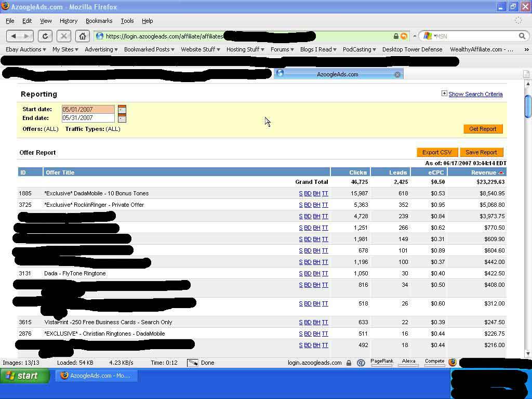The width and height of the screenshot is (532, 399).
Task: Click the Firefox icon in the status bar
Action: (x=453, y=362)
